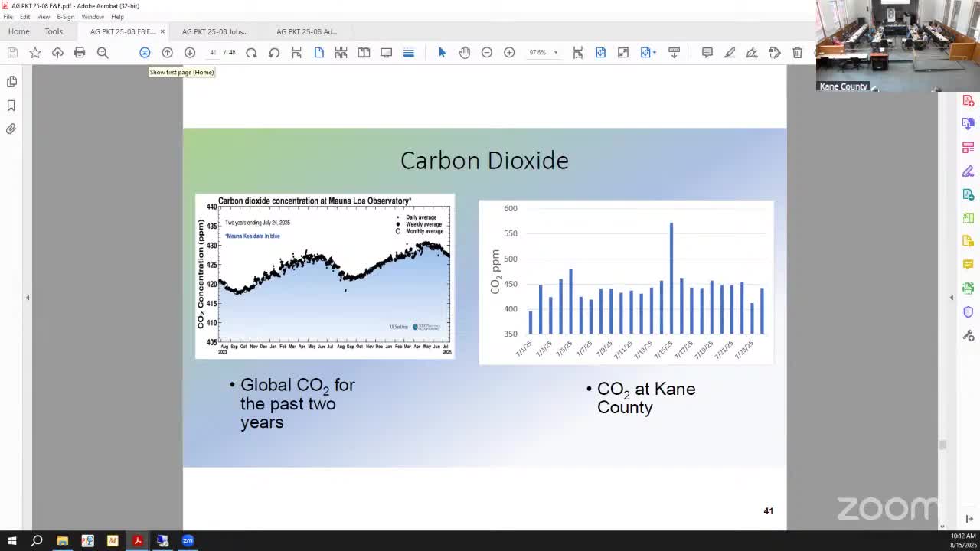Fit the page to full view
Image resolution: width=980 pixels, height=551 pixels.
(x=601, y=52)
